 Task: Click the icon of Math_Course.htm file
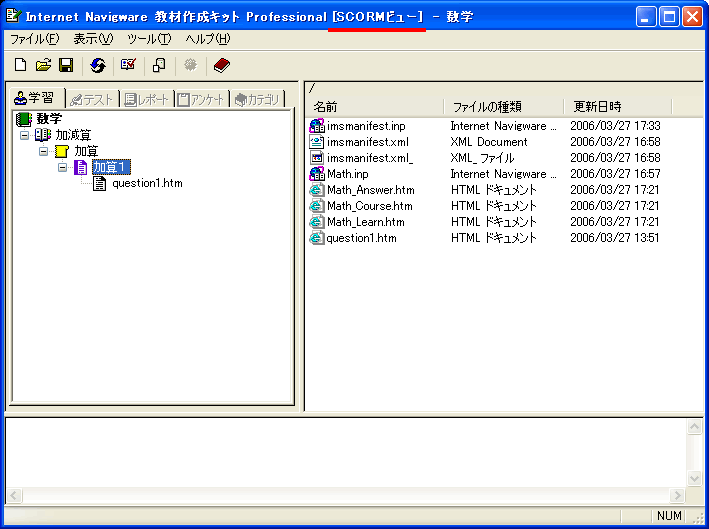pyautogui.click(x=317, y=206)
